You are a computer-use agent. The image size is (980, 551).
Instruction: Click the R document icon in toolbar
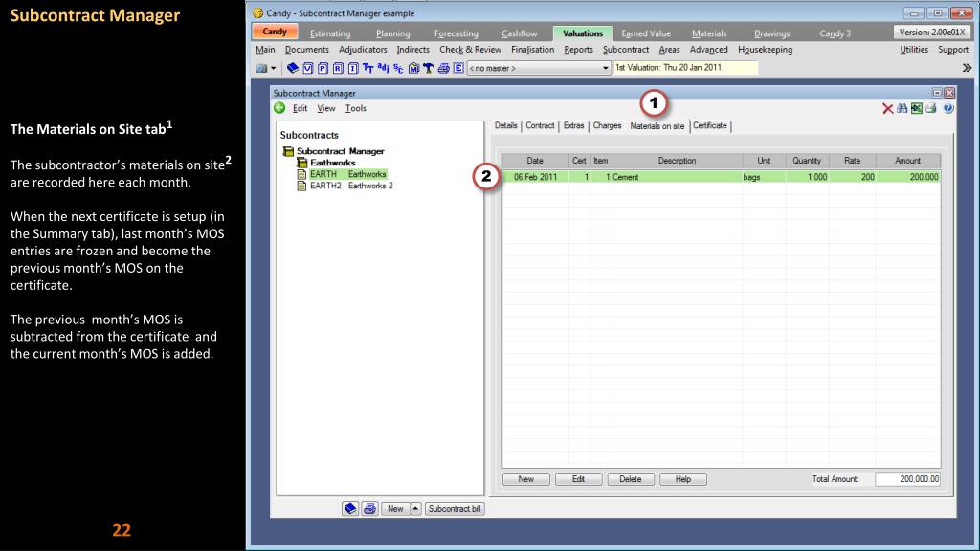click(338, 68)
